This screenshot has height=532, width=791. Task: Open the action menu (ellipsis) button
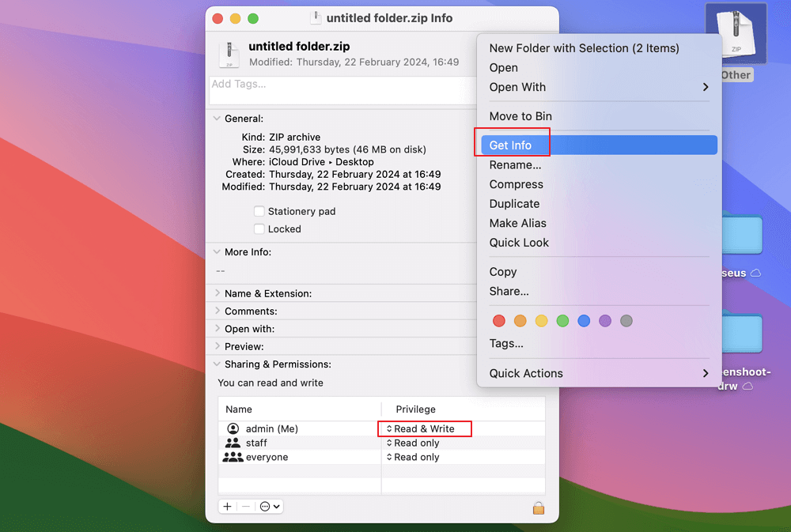pyautogui.click(x=270, y=506)
